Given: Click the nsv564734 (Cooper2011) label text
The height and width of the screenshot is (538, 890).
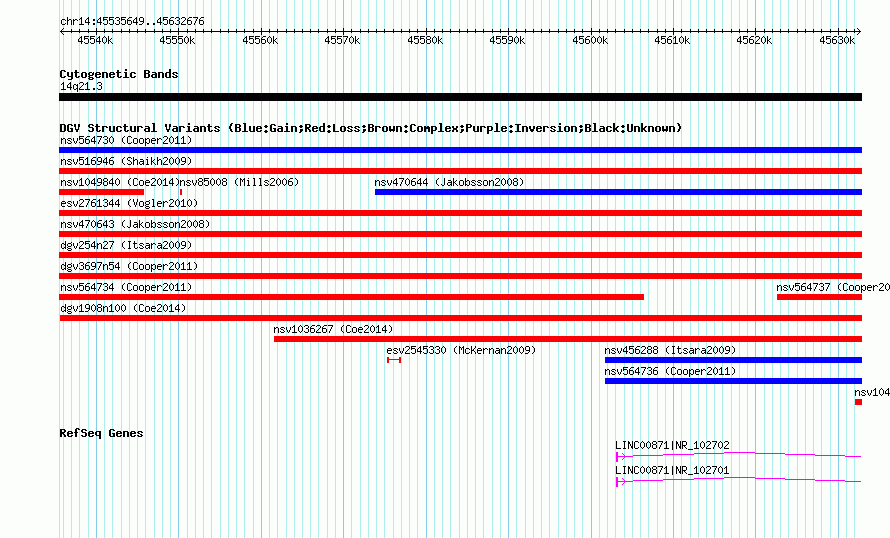Looking at the screenshot, I should tap(126, 288).
